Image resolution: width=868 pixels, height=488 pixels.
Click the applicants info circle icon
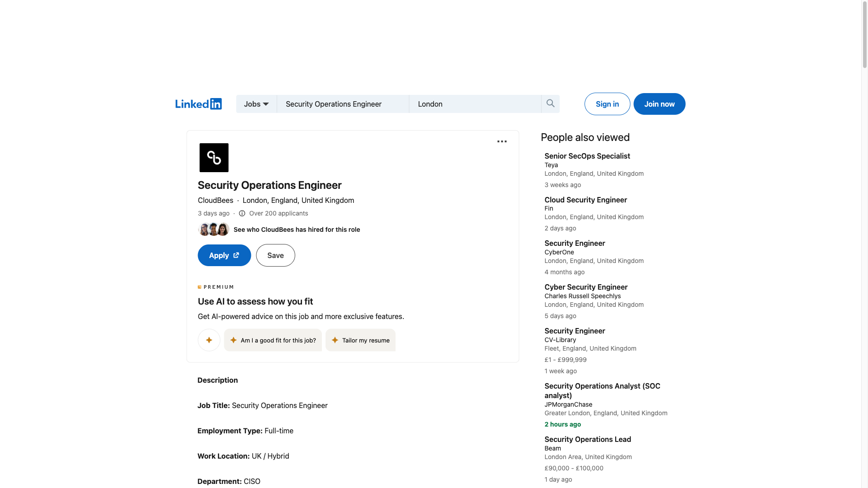tap(242, 213)
